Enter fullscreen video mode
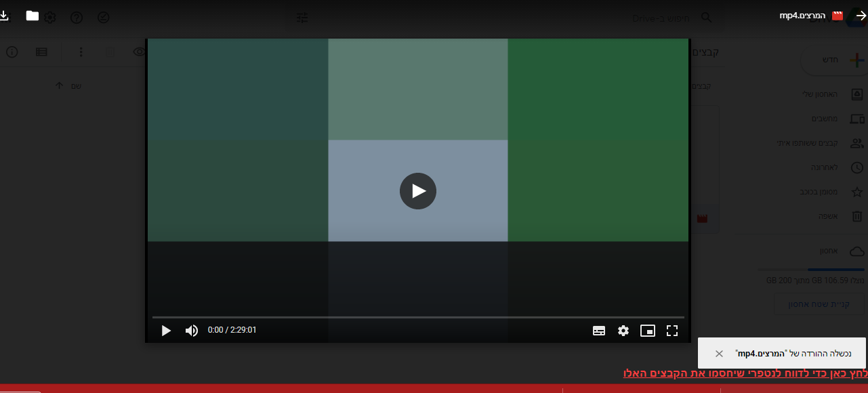Screen dimensions: 868x393 (x=672, y=331)
